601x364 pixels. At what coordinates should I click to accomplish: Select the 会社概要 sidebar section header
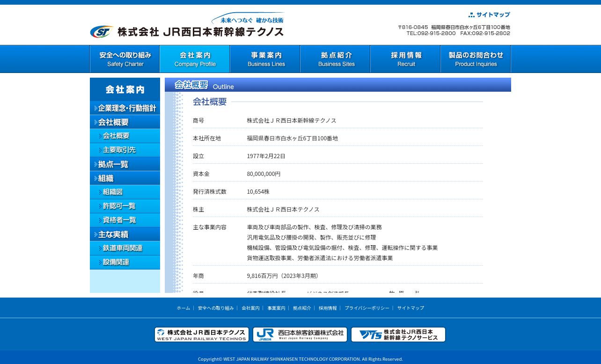coord(125,122)
